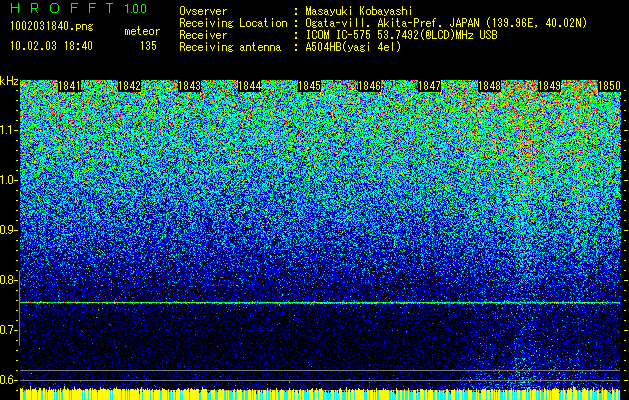Click receiver text ICOM IC-575 53.7492 MHz USB
This screenshot has height=400, width=629.
pyautogui.click(x=401, y=35)
